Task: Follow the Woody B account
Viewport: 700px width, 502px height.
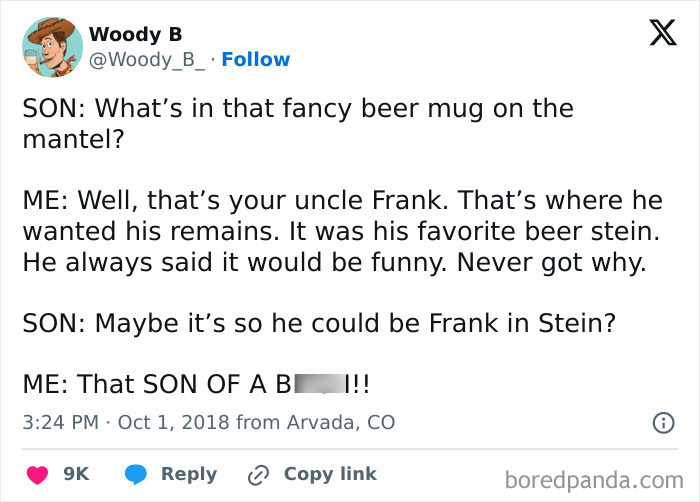Action: click(x=255, y=60)
